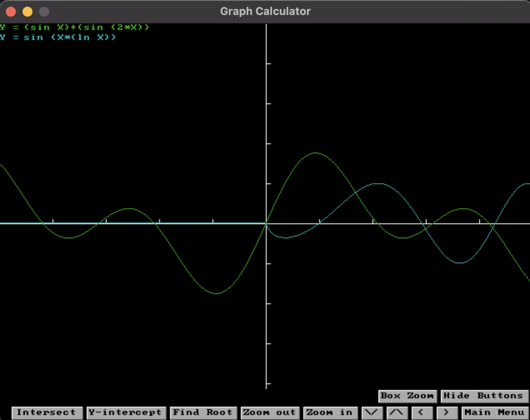
Task: Select the cyan equation sin (X*(ln X))
Action: coord(58,37)
